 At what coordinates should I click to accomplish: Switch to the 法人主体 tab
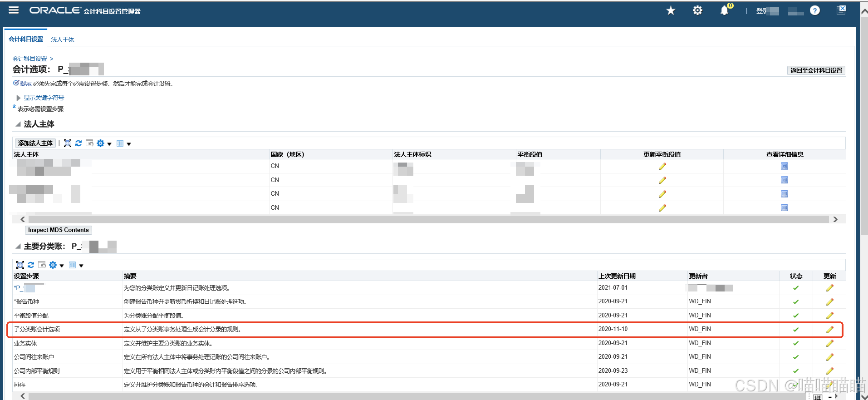coord(62,40)
